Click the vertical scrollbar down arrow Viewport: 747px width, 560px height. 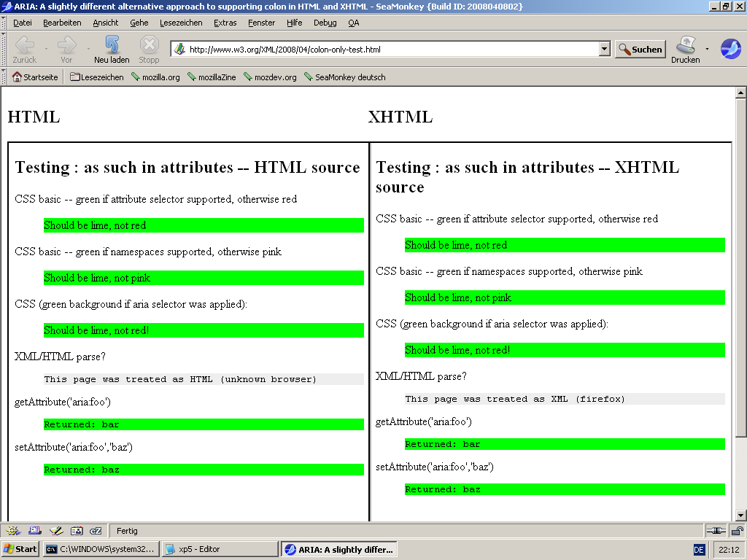point(740,516)
